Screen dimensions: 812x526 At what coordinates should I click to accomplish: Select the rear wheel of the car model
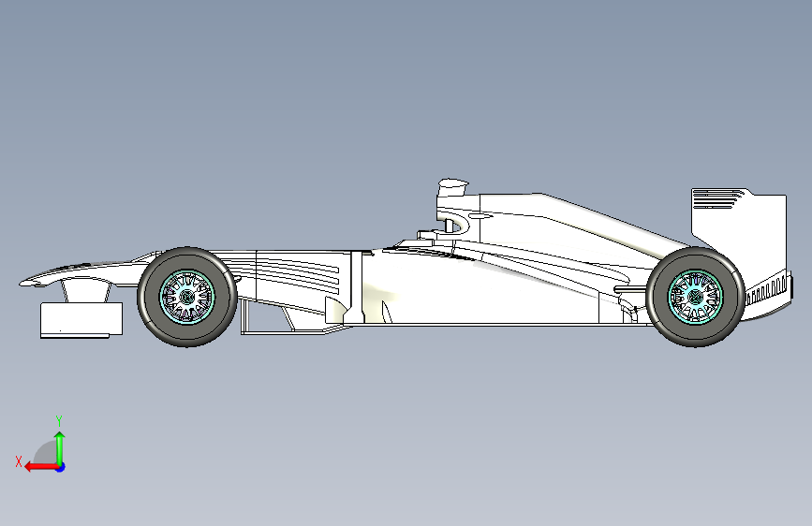point(696,298)
